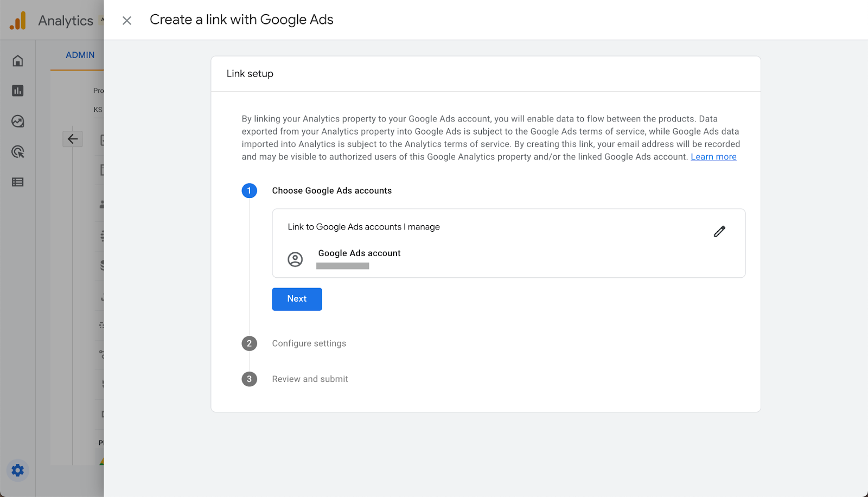This screenshot has width=868, height=497.
Task: Switch to the ADMIN tab
Action: coord(80,55)
